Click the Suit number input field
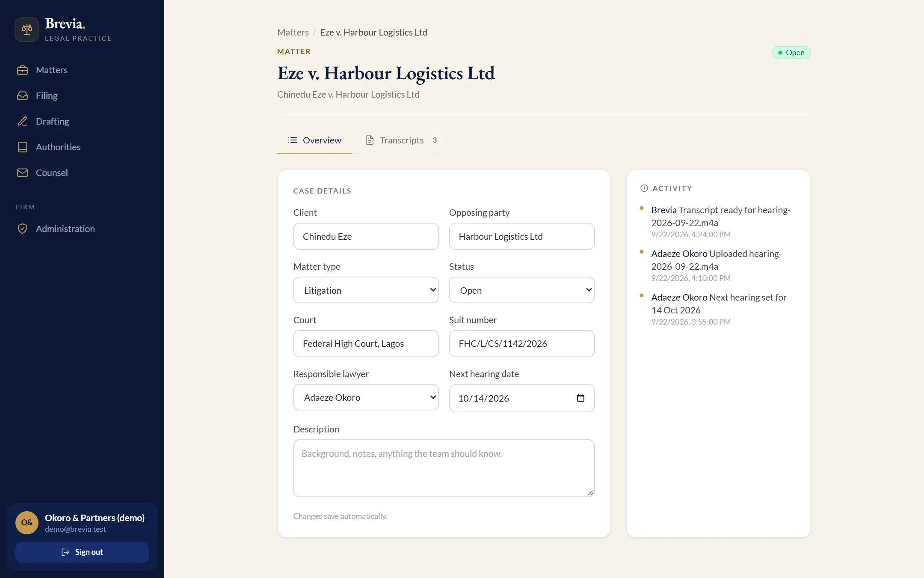The image size is (924, 578). [x=521, y=344]
